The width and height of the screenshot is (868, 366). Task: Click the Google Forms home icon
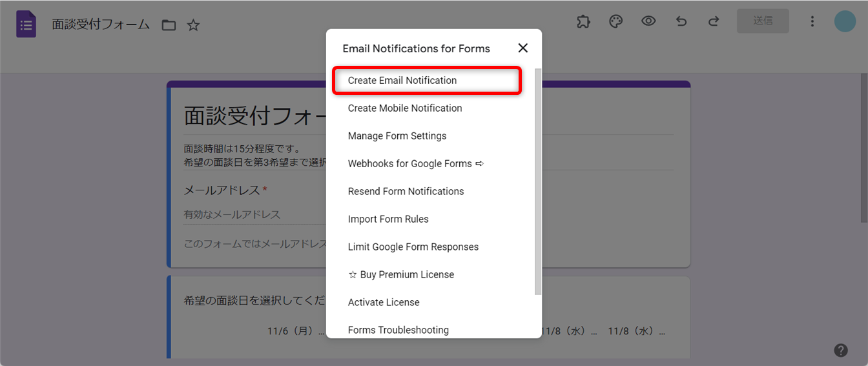tap(26, 25)
